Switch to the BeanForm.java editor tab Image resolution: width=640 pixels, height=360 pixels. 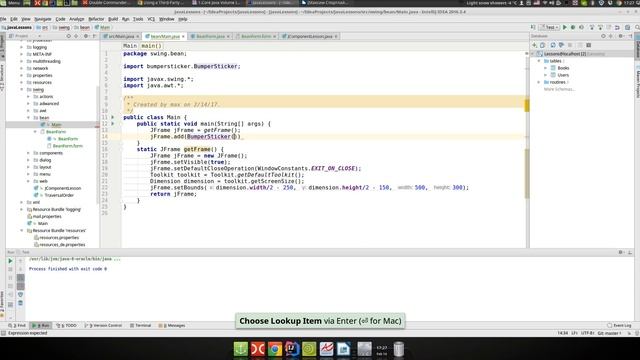[x=210, y=36]
